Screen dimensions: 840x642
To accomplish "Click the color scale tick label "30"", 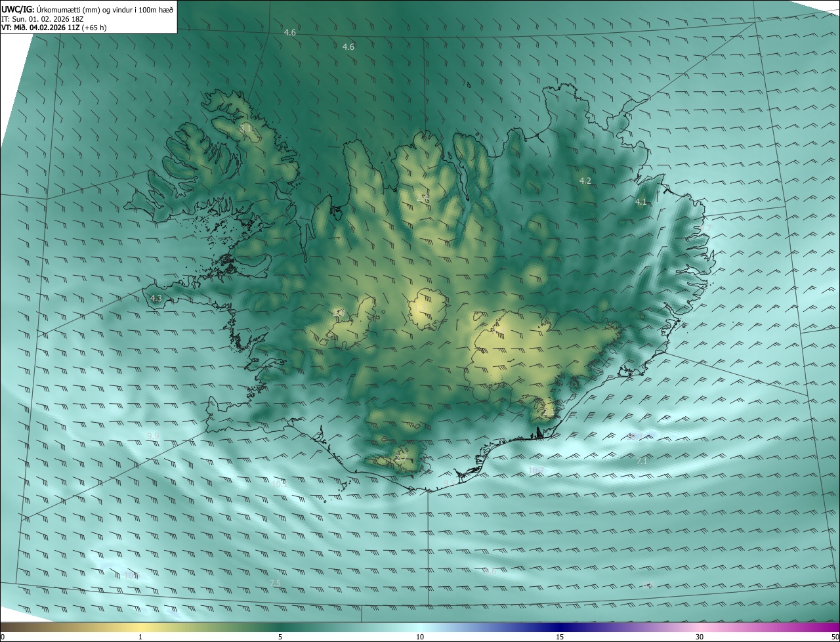I will [700, 637].
